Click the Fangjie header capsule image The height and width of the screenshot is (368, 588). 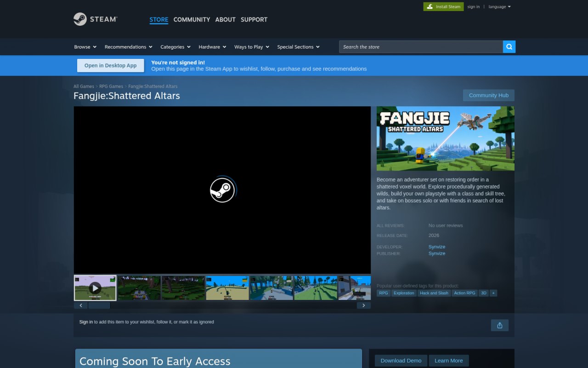coord(446,138)
